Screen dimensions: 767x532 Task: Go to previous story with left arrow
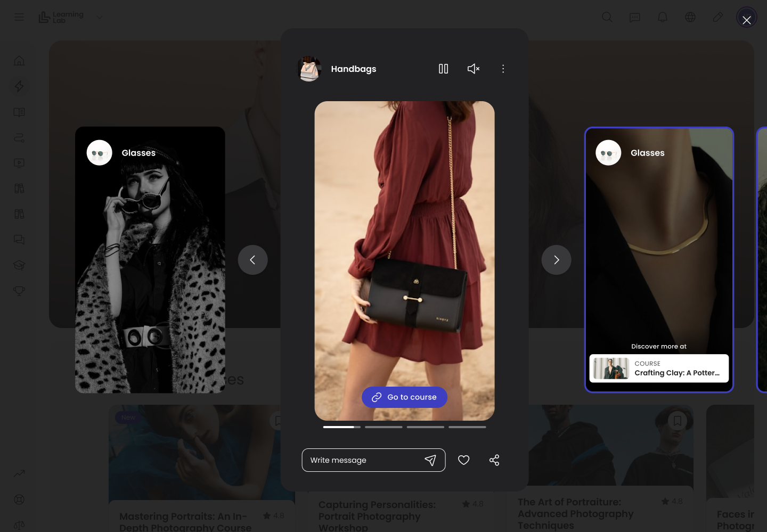pyautogui.click(x=252, y=260)
